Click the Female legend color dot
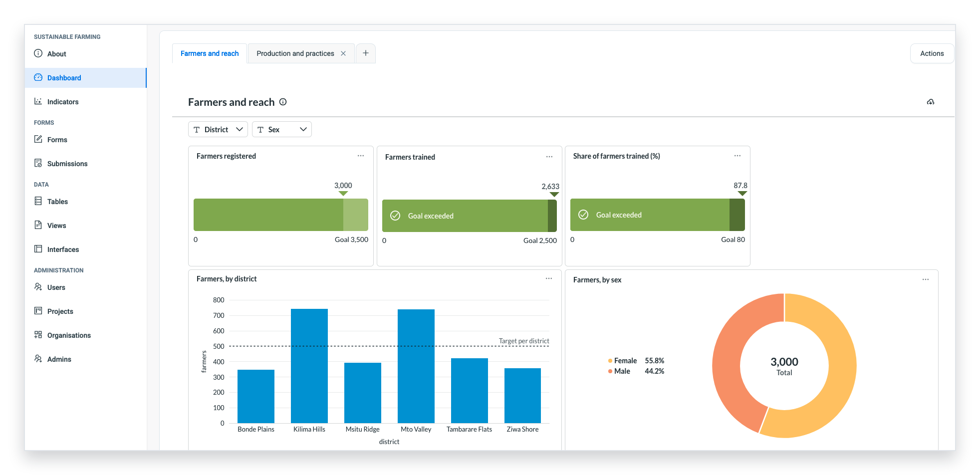 tap(610, 361)
